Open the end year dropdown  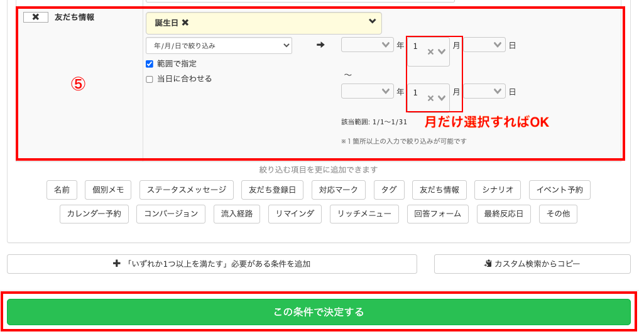pos(367,91)
